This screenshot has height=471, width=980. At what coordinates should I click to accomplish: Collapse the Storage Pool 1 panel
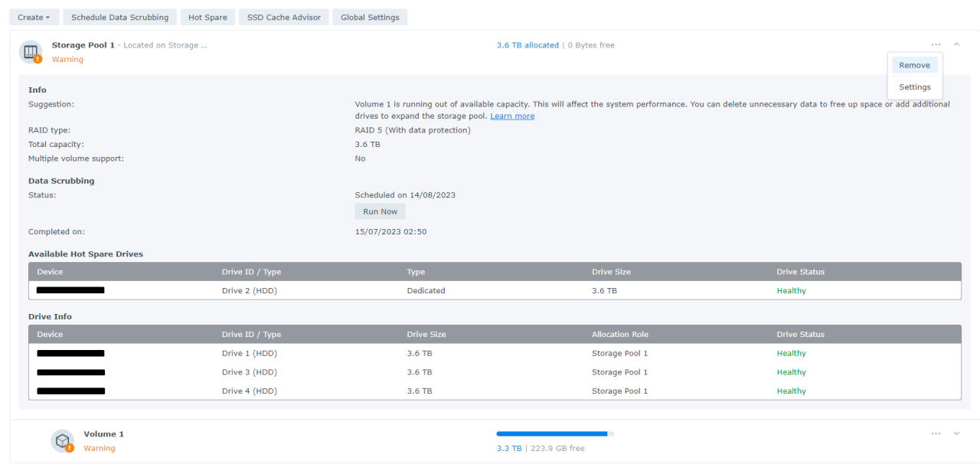[956, 45]
